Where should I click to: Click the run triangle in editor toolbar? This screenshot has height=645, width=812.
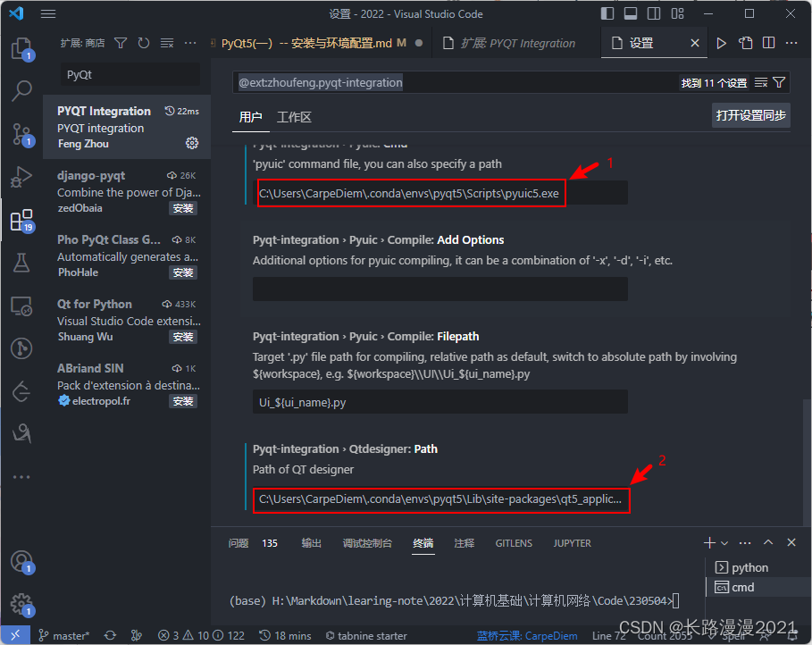(721, 43)
